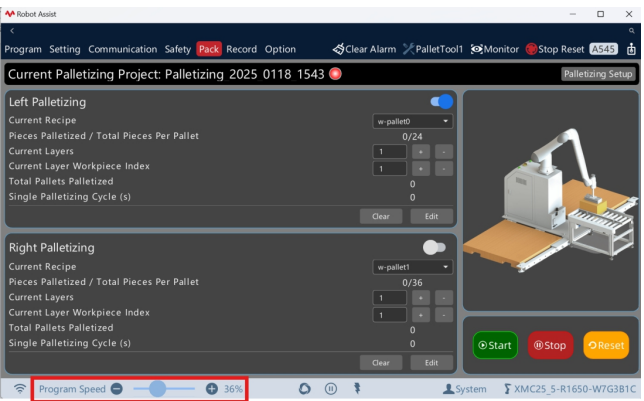Click the pause icon in status bar
This screenshot has width=644, height=401.
pyautogui.click(x=331, y=389)
